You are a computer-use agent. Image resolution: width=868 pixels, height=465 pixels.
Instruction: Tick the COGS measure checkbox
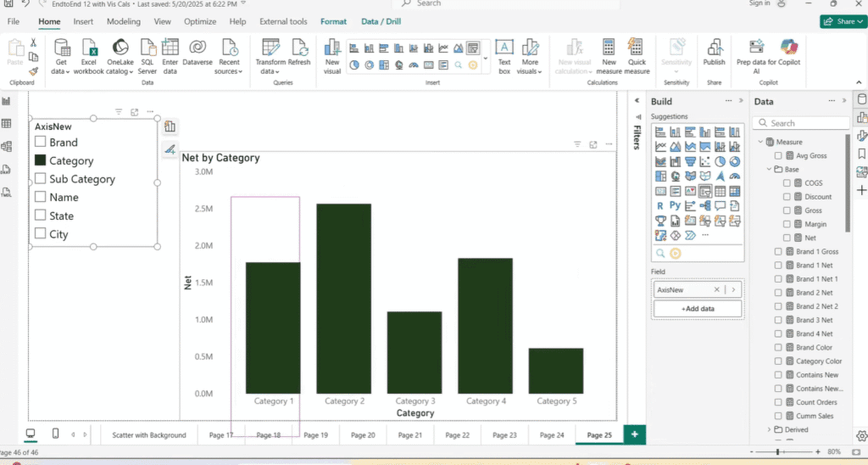tap(787, 183)
